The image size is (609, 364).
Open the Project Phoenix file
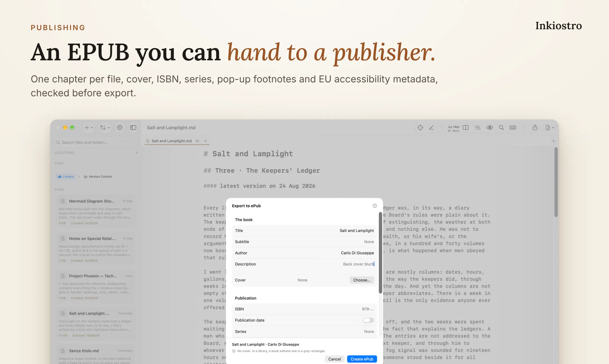95,286
